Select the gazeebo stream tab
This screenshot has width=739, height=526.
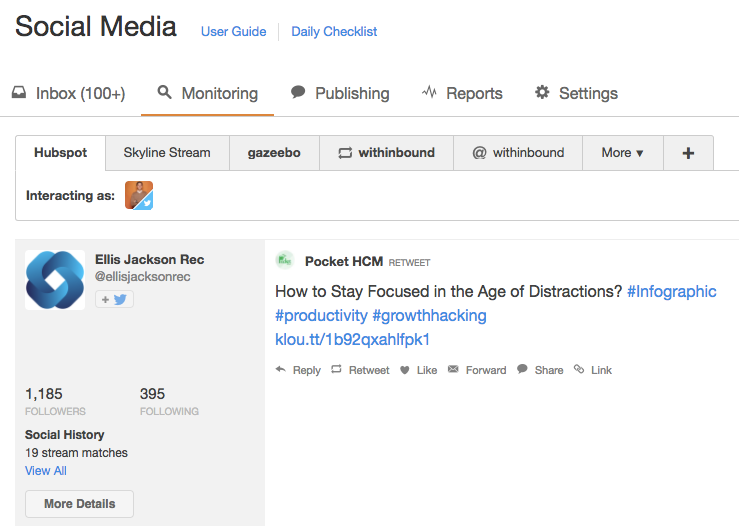click(x=274, y=153)
